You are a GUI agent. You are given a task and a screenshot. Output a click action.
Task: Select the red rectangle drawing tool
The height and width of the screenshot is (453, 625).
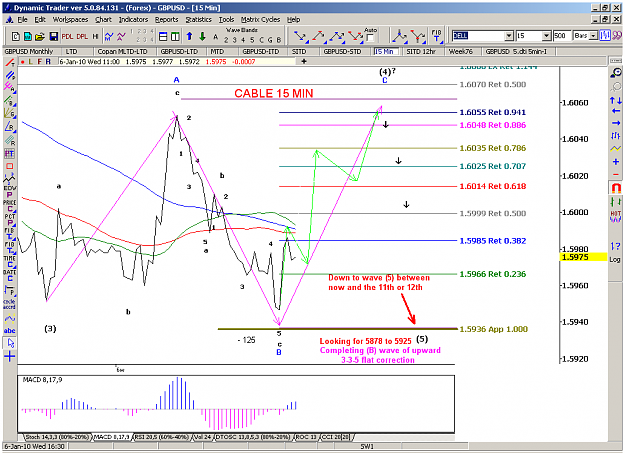(x=10, y=166)
